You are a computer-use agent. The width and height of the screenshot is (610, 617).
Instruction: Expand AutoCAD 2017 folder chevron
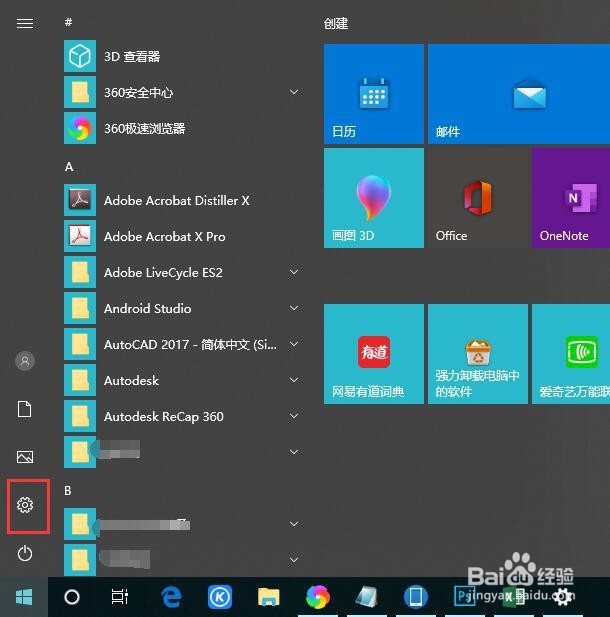(294, 344)
